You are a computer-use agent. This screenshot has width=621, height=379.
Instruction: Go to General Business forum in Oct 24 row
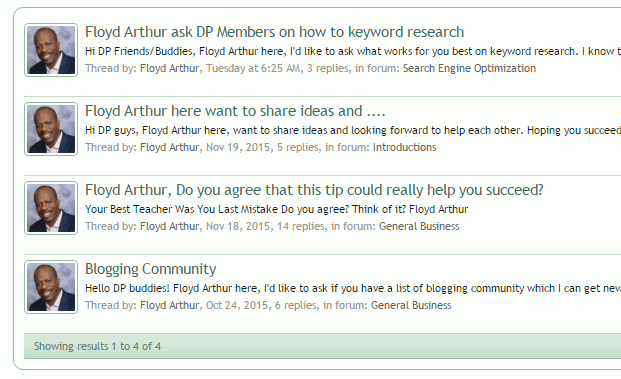(411, 305)
